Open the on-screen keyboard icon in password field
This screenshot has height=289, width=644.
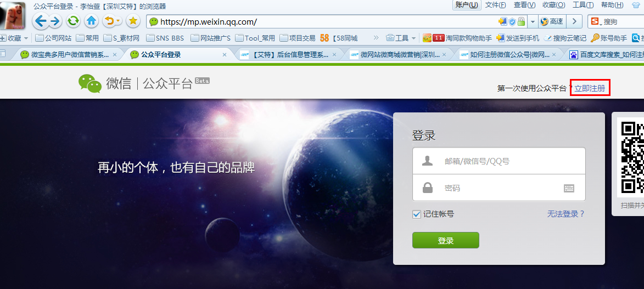[569, 188]
